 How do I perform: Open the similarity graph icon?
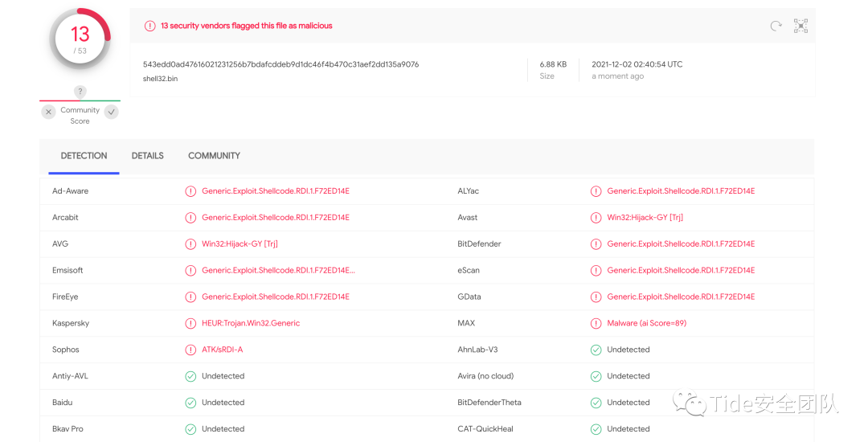800,26
